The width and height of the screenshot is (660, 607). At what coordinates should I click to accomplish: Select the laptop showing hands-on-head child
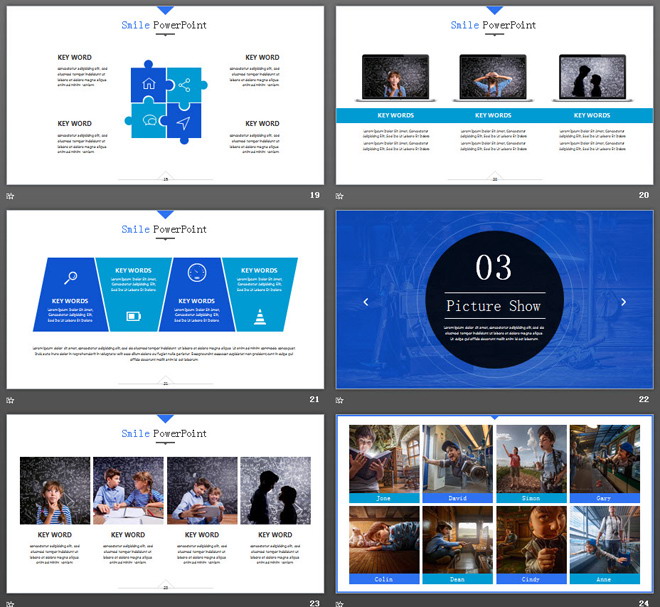pos(493,78)
